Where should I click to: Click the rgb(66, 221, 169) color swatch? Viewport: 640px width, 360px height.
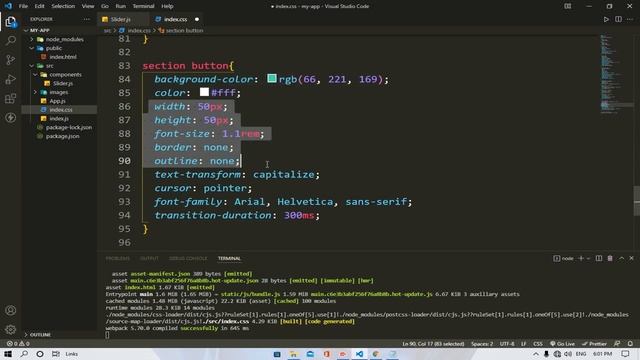coord(272,78)
